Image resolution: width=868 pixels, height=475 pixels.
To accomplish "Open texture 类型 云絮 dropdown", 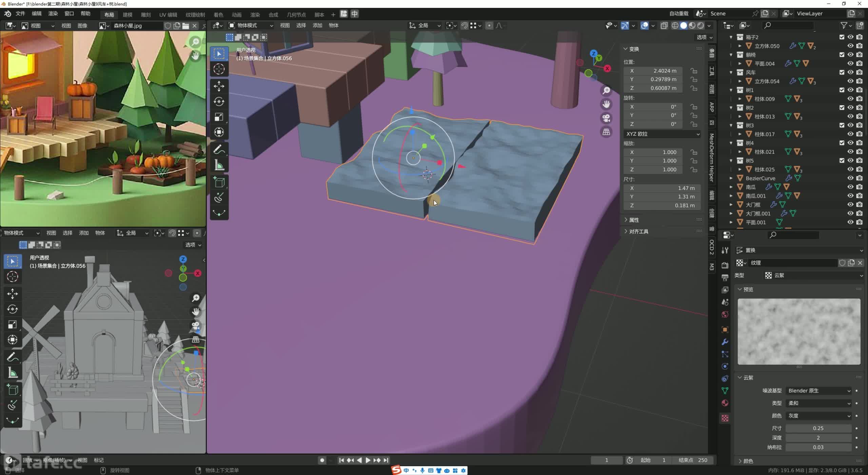I will click(x=814, y=275).
